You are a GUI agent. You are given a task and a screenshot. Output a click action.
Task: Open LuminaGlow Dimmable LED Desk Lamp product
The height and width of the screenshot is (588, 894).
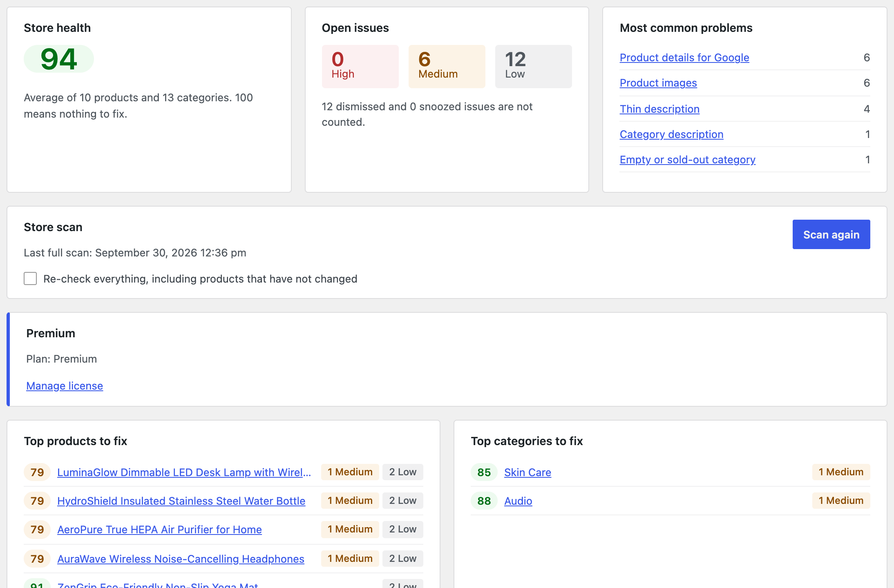(x=184, y=472)
